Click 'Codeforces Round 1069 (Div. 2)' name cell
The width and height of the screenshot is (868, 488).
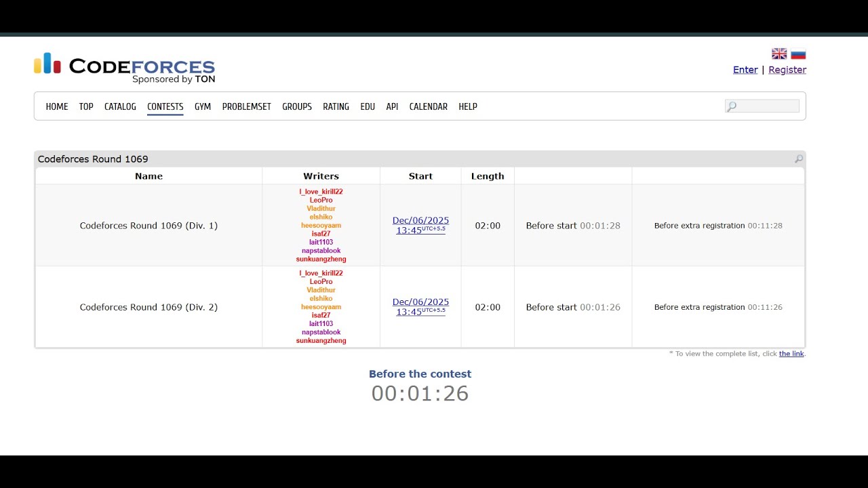coord(149,307)
